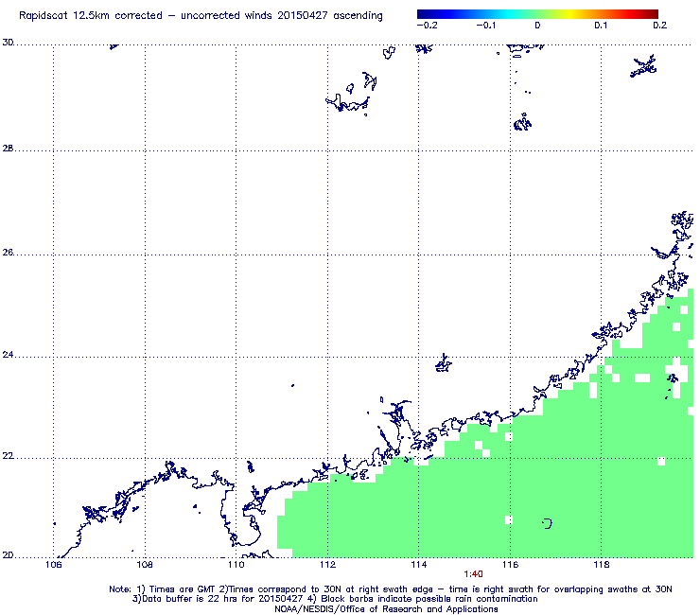Select the -0.1 color scale label
Image resolution: width=700 pixels, height=615 pixels.
[486, 26]
